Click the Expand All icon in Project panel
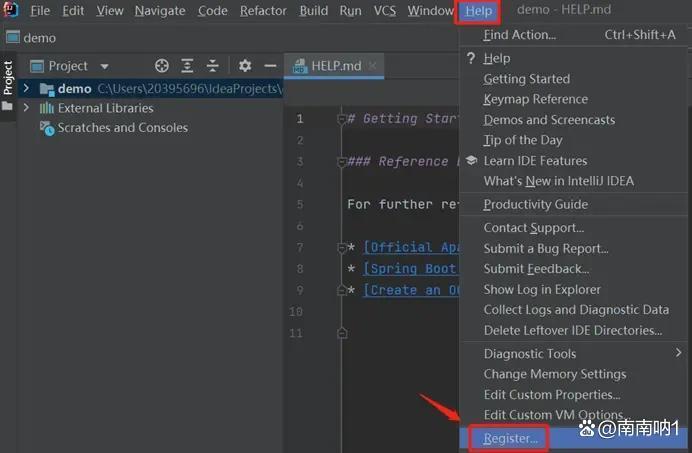This screenshot has width=692, height=453. tap(187, 66)
